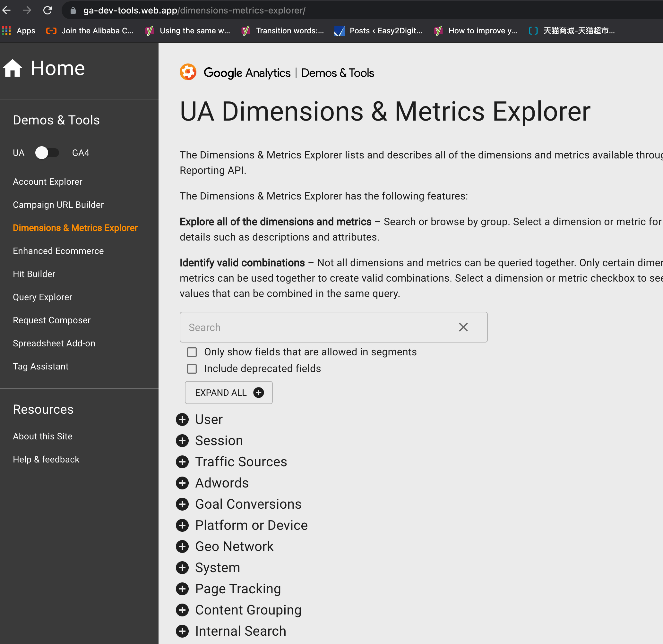Toggle the UA / GA4 switch
The image size is (663, 644).
tap(47, 153)
